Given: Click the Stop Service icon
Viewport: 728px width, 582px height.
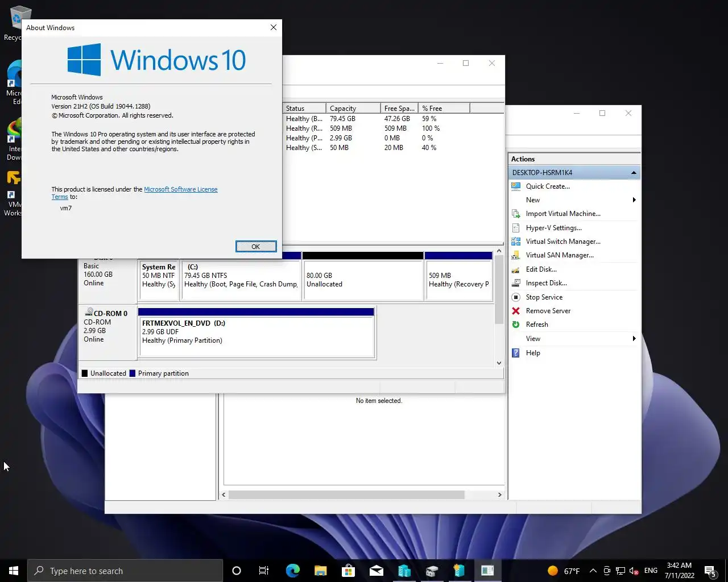Looking at the screenshot, I should (516, 297).
